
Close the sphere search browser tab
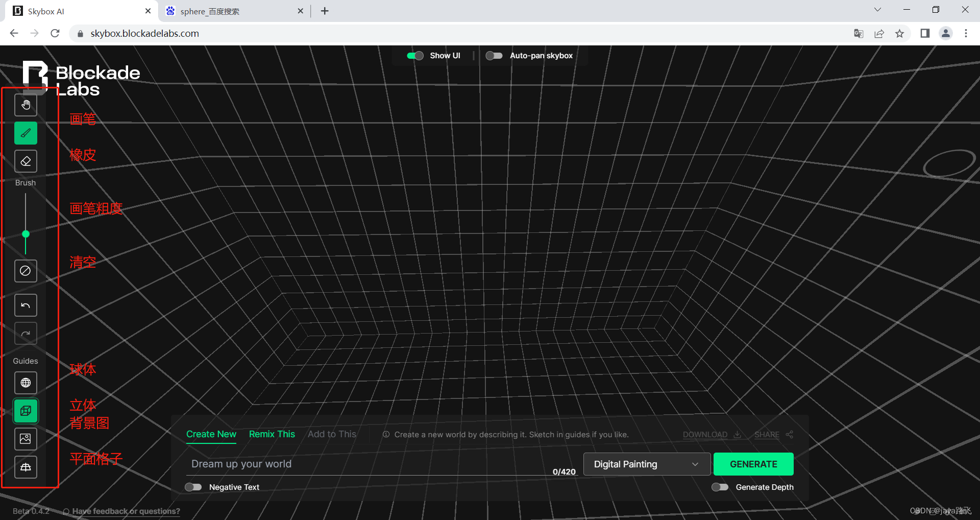(x=300, y=11)
